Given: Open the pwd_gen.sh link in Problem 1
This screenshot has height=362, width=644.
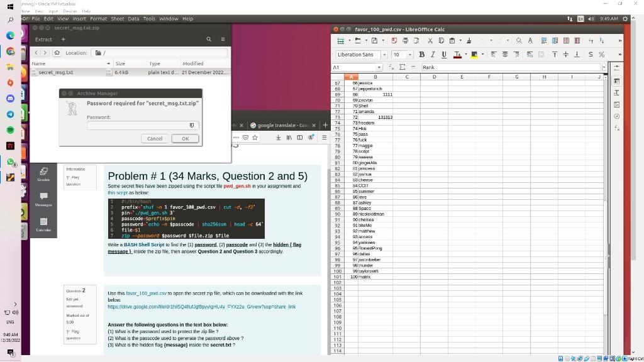Looking at the screenshot, I should point(237,186).
